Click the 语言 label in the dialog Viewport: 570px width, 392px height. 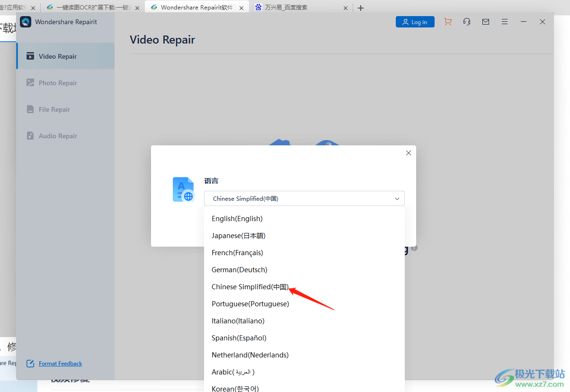211,181
